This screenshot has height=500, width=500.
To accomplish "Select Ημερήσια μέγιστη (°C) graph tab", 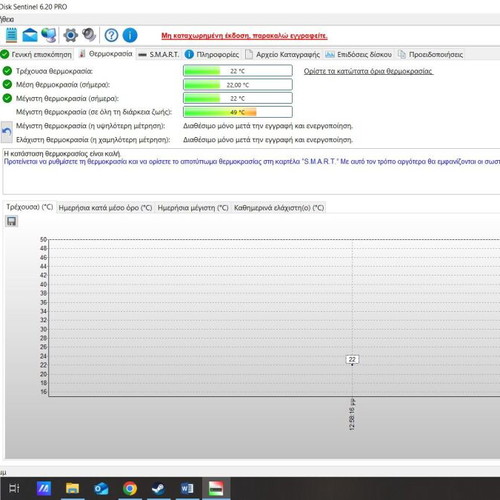I will pyautogui.click(x=193, y=208).
